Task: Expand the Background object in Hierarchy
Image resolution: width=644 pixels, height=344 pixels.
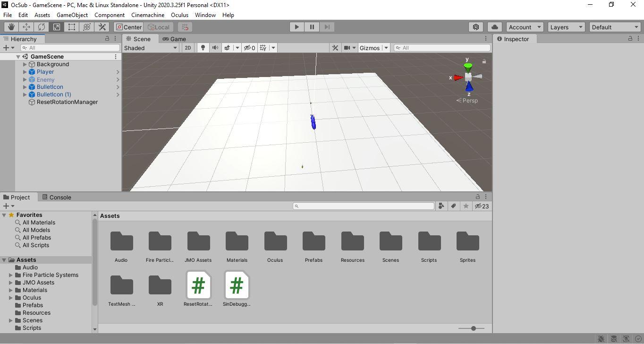Action: point(25,64)
